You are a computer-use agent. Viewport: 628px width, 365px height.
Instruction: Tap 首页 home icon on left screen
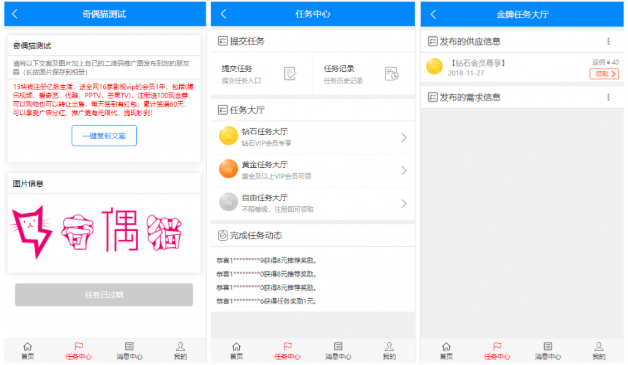pos(27,346)
